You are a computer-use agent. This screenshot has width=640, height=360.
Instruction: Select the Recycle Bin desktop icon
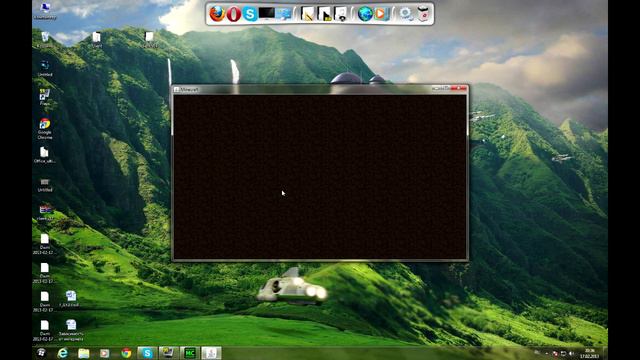pos(45,40)
